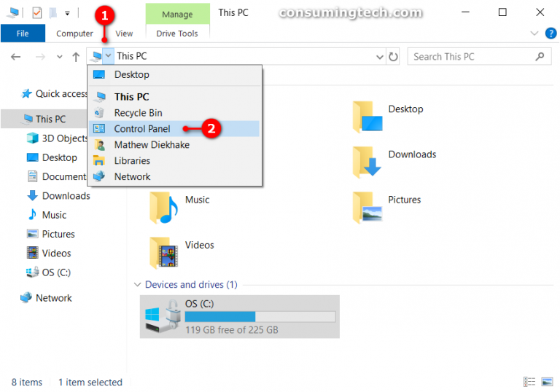Expand the ribbon with the chevron

(534, 34)
